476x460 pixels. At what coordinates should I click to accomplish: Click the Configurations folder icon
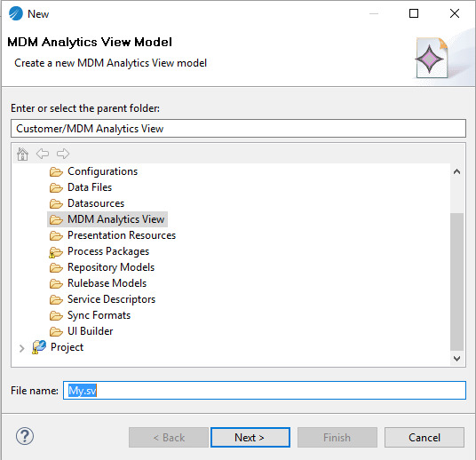tap(56, 171)
